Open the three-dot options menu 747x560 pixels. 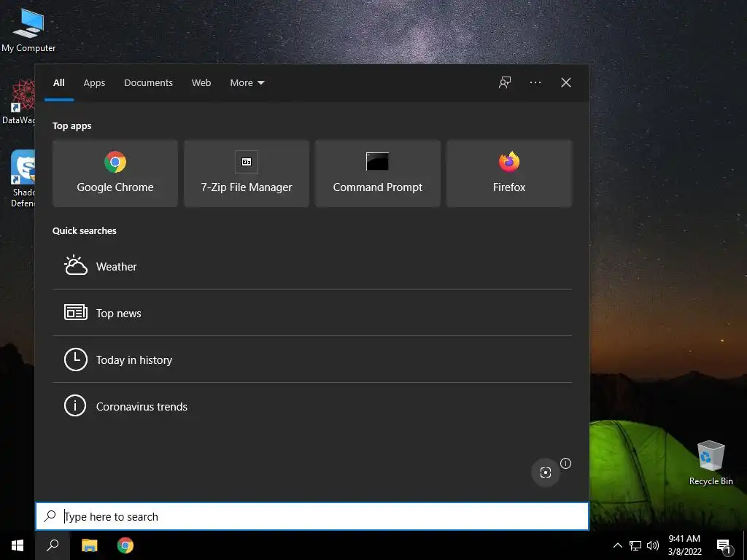[535, 83]
